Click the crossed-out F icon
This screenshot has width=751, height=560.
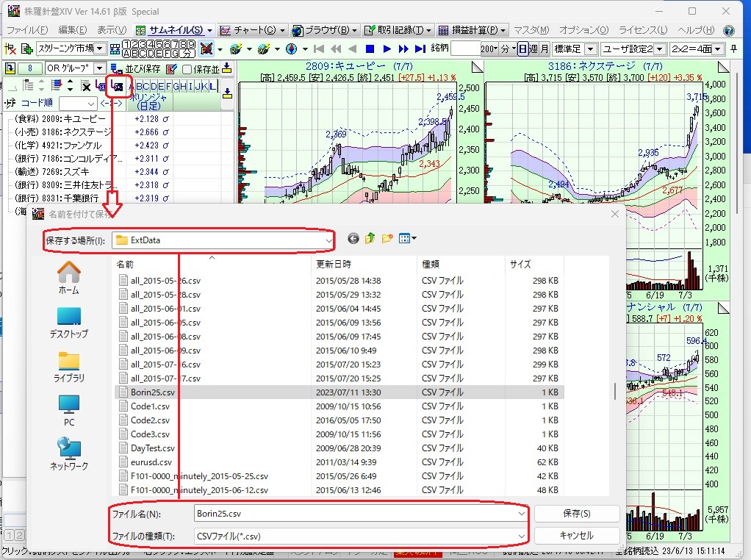[206, 49]
